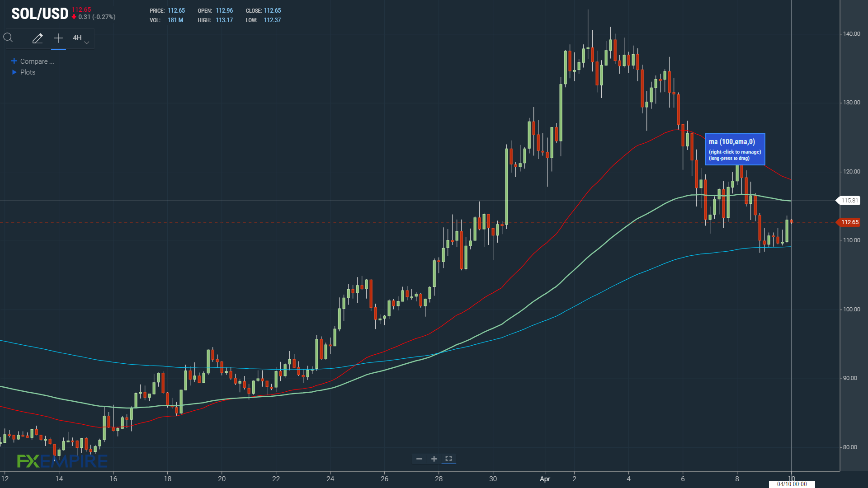
Task: Click the 112.65 current price tag
Action: (849, 222)
